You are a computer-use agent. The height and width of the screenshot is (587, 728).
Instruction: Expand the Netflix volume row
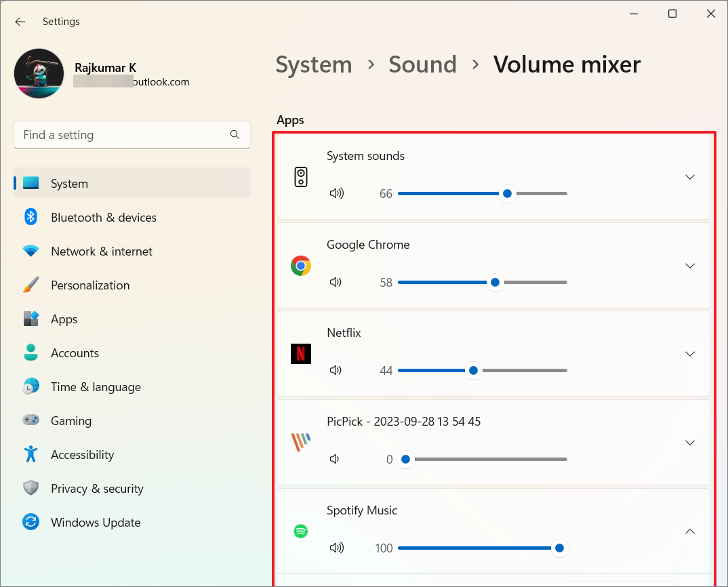click(x=690, y=354)
